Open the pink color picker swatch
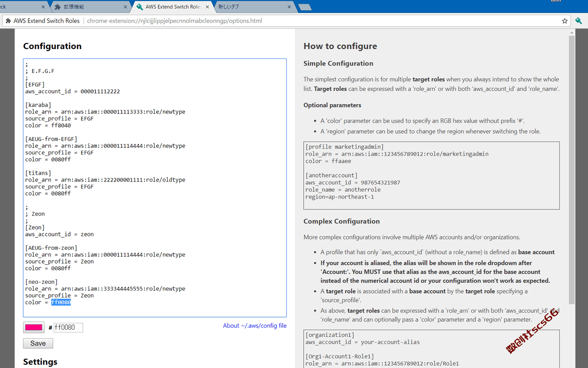Image resolution: width=588 pixels, height=368 pixels. (x=34, y=328)
